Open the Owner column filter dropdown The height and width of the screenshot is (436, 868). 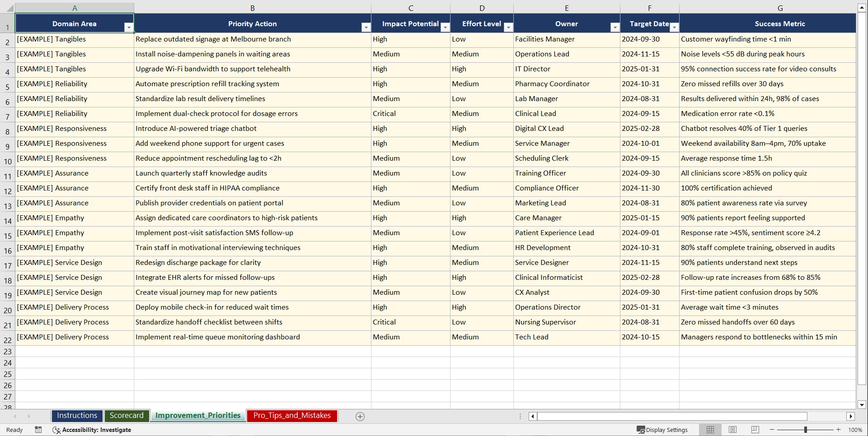pyautogui.click(x=615, y=27)
